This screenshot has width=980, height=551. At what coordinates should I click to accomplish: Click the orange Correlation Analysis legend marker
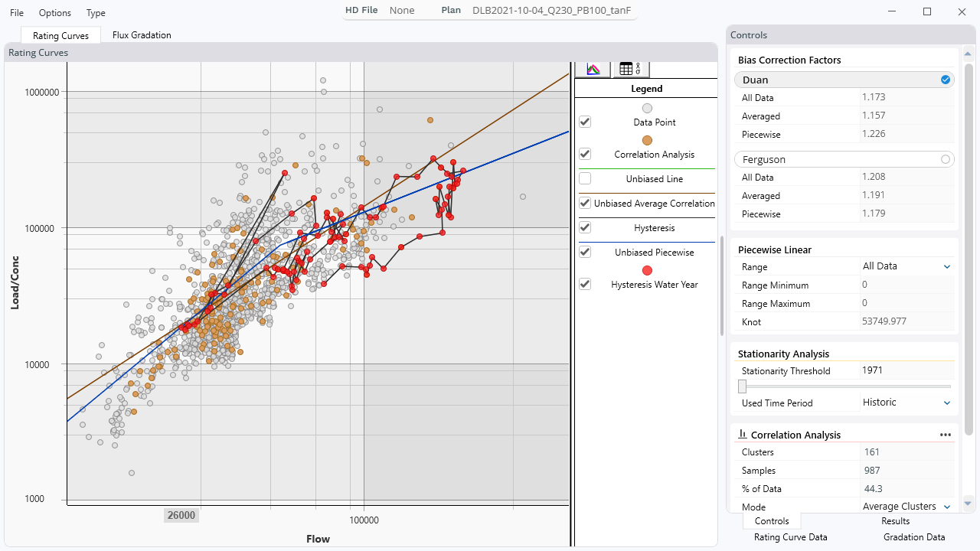point(647,141)
